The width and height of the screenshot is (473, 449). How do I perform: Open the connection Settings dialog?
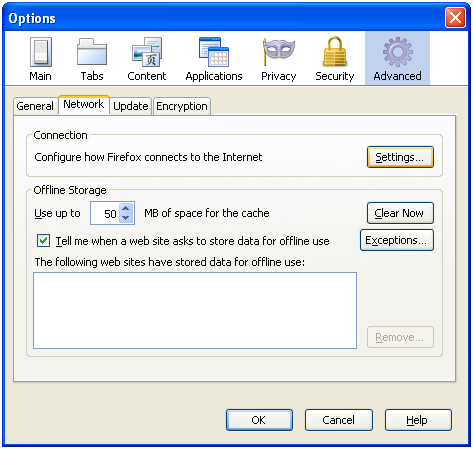400,157
